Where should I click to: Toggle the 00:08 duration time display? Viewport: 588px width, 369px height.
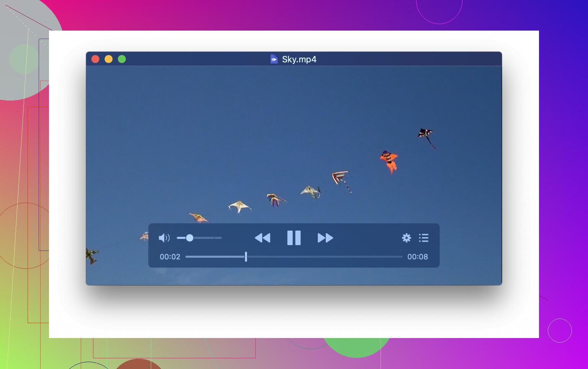click(417, 257)
